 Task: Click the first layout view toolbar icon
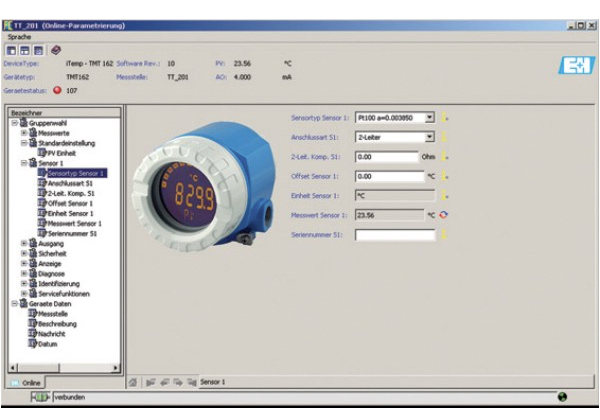13,48
